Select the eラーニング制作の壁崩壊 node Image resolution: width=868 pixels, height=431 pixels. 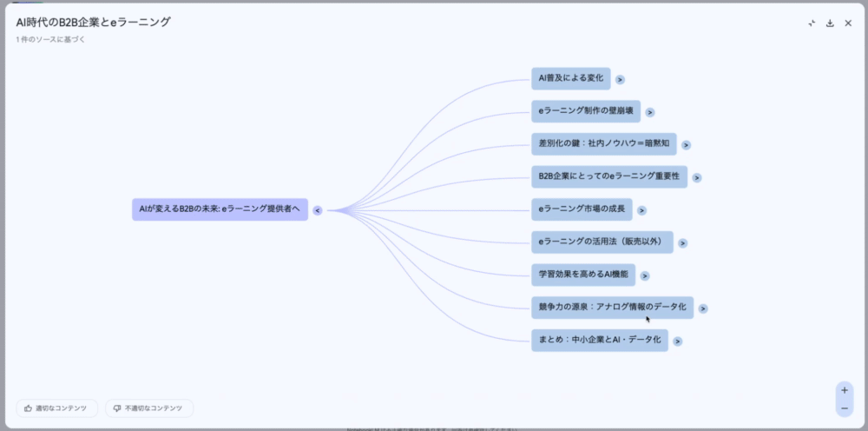[x=586, y=111]
